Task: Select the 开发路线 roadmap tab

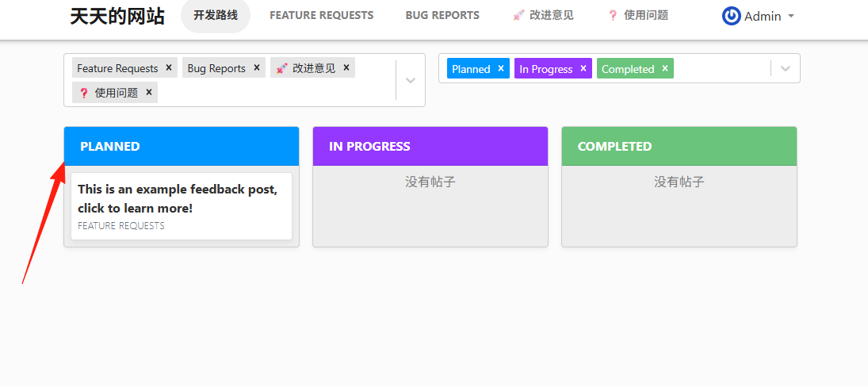Action: (216, 16)
